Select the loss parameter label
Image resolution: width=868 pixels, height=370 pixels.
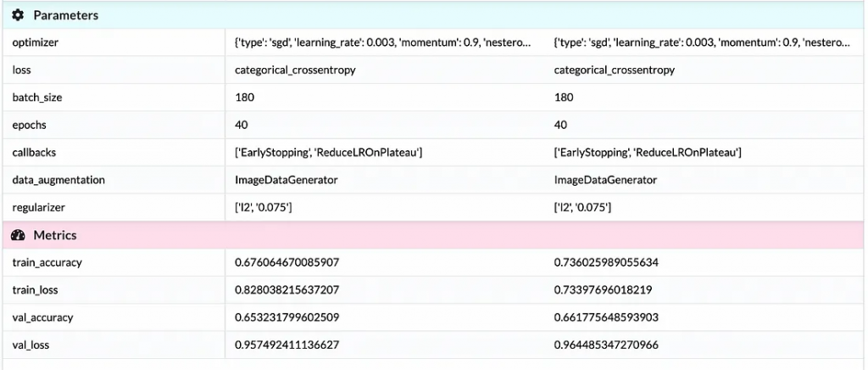[21, 70]
